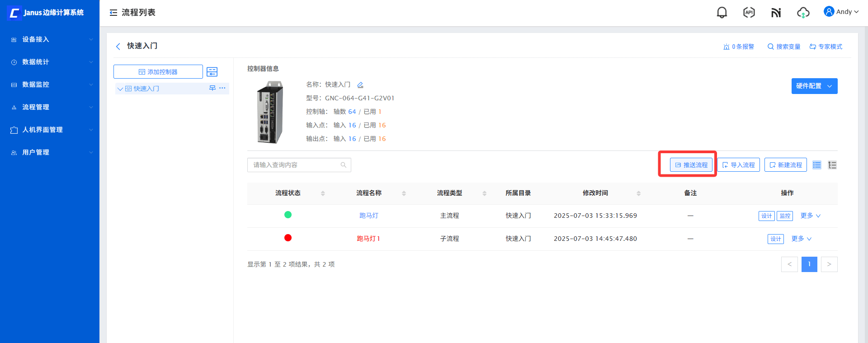Click the controller layout icon beside 添加控制器

pos(212,72)
